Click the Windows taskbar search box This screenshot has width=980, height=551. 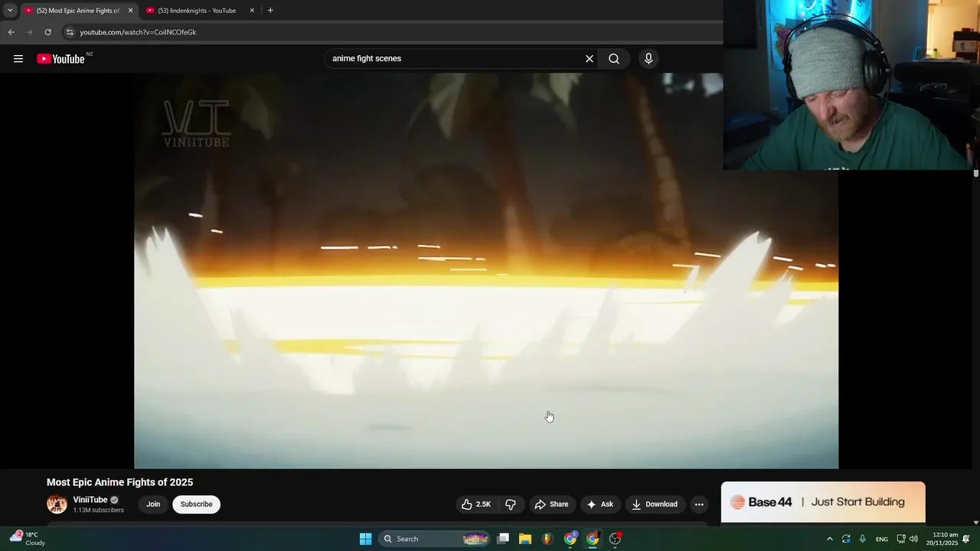tap(434, 539)
